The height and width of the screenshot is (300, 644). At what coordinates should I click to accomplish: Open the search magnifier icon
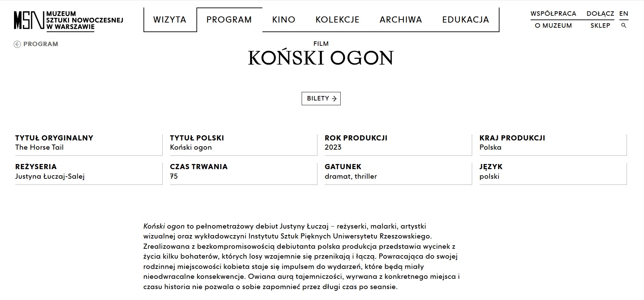624,26
